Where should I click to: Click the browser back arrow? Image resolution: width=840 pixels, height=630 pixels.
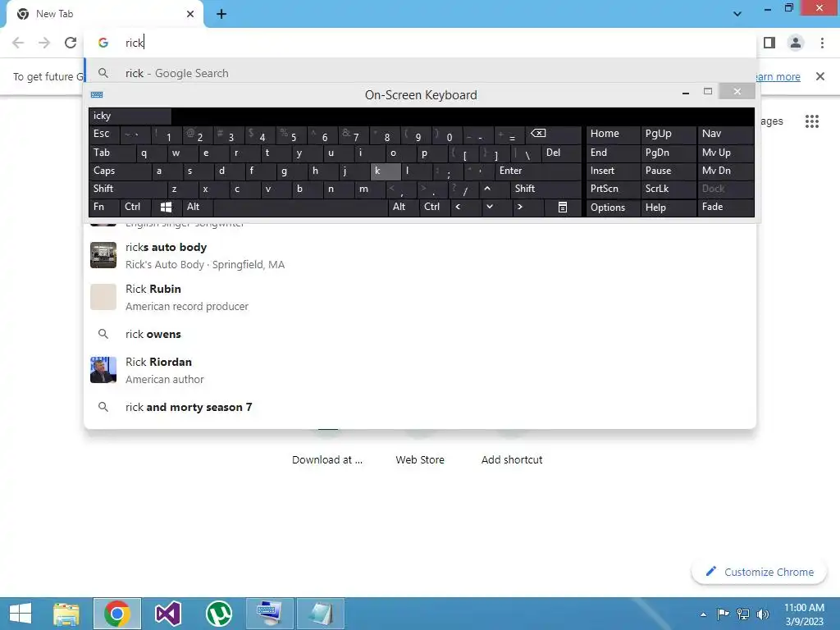coord(18,43)
